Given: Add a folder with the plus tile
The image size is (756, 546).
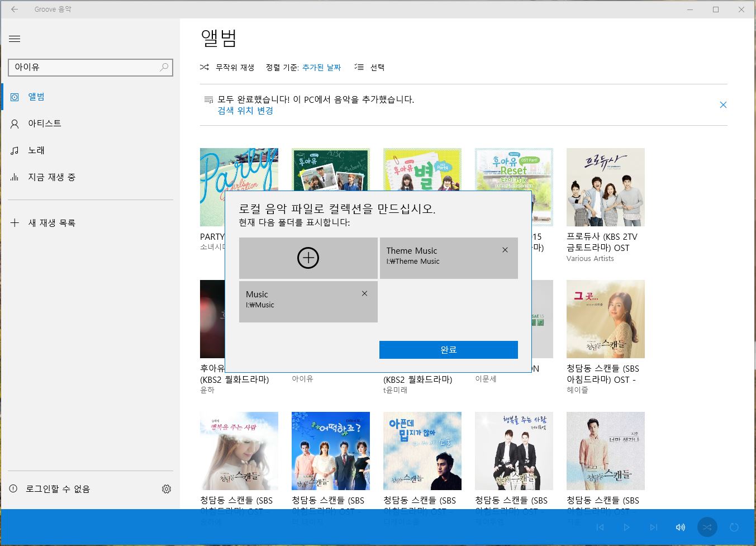Looking at the screenshot, I should click(x=308, y=258).
